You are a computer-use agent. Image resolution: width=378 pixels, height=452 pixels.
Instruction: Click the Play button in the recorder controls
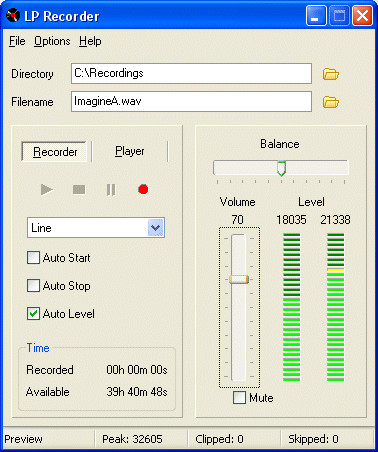point(47,190)
